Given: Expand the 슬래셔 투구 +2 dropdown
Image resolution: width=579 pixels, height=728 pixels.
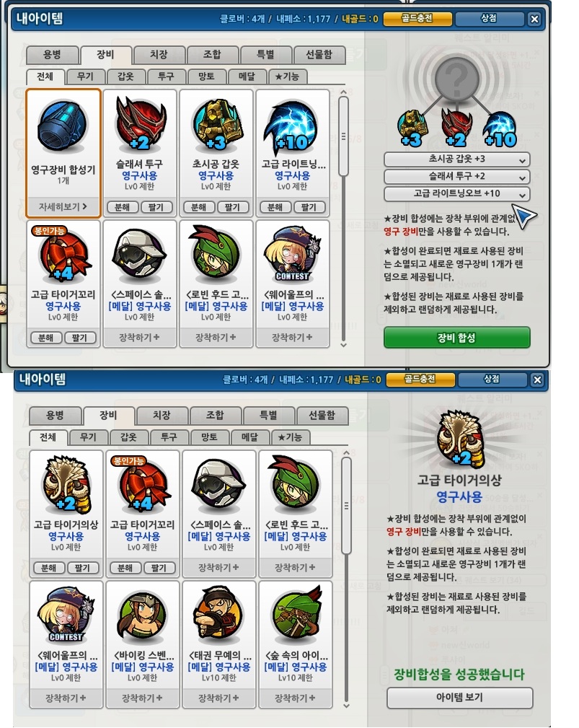Looking at the screenshot, I should 457,177.
